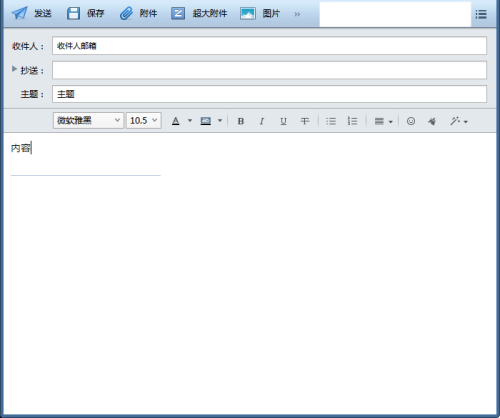Image resolution: width=500 pixels, height=418 pixels.
Task: Click the Super-large attachment (超大附件) icon
Action: (x=178, y=13)
